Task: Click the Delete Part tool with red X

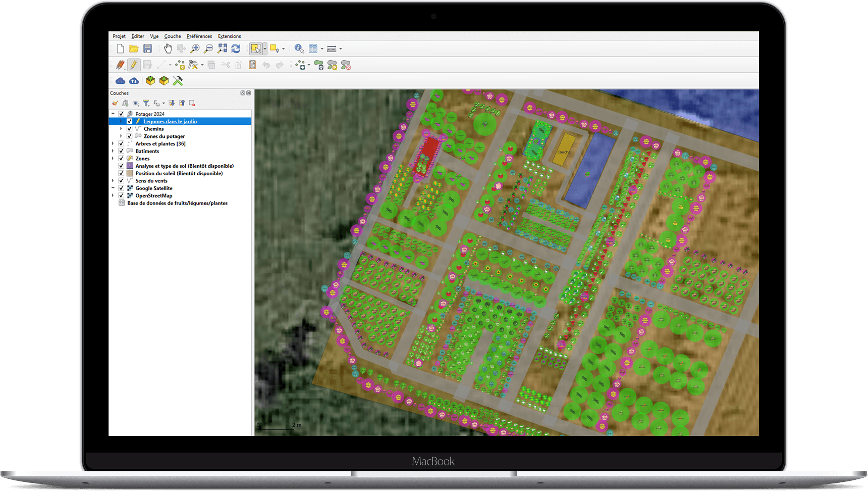Action: 346,65
